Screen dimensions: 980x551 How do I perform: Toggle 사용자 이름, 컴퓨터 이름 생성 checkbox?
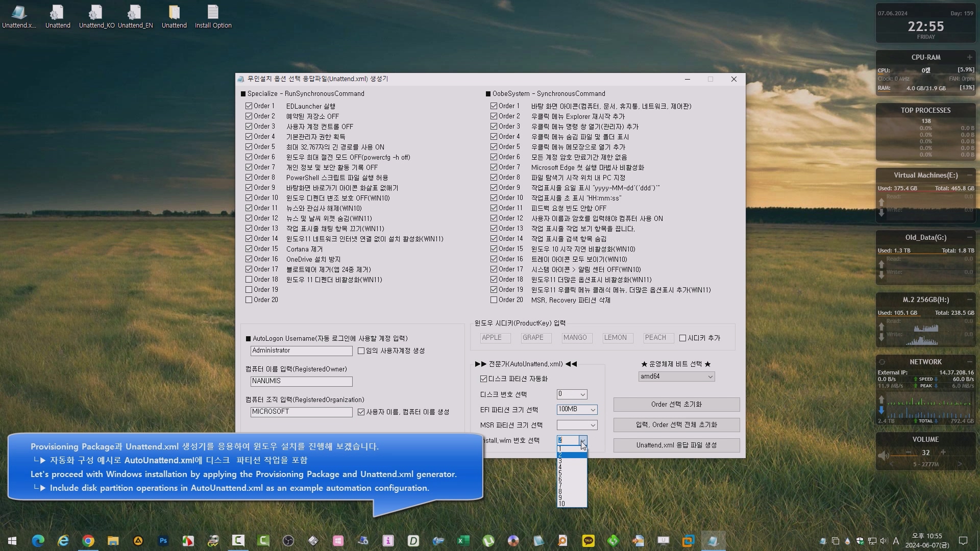click(361, 412)
